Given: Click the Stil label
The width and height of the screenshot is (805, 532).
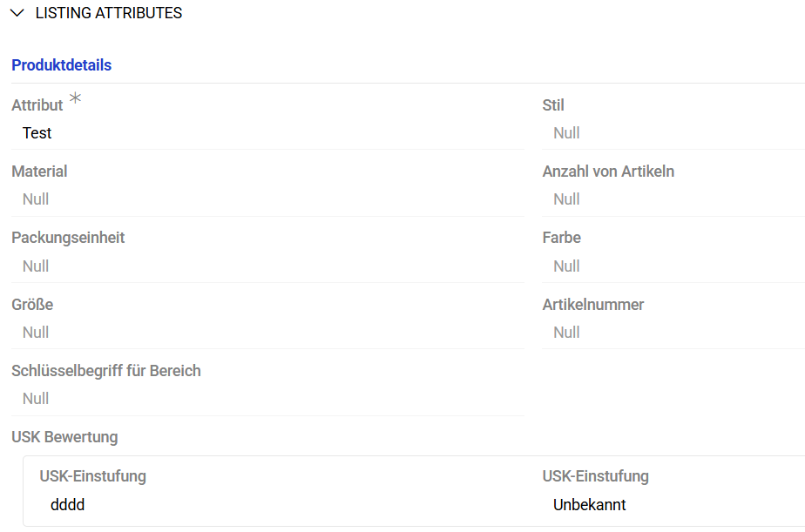Looking at the screenshot, I should pyautogui.click(x=554, y=104).
